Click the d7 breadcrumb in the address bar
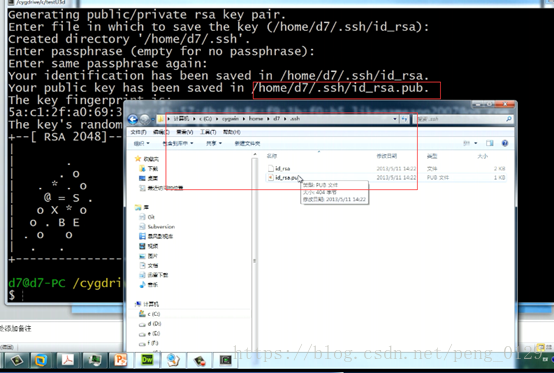 [x=277, y=119]
